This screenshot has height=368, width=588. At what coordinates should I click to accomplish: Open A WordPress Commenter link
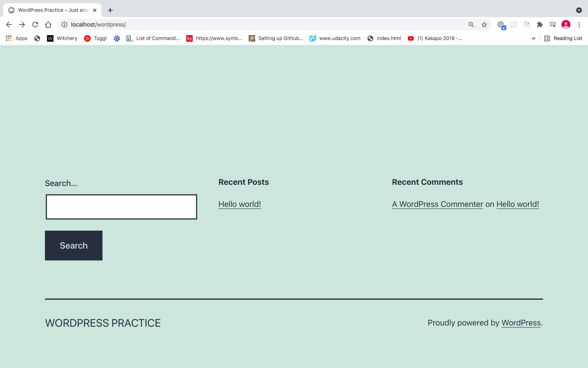click(437, 204)
